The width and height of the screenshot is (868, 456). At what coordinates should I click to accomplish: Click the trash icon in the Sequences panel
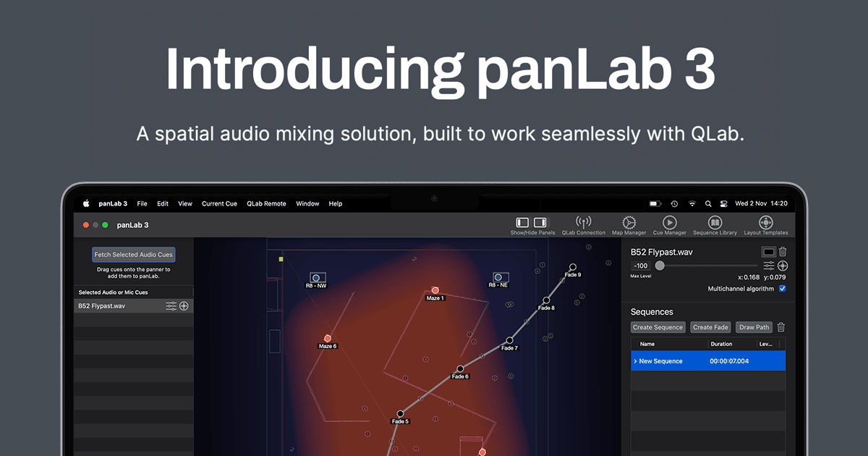coord(780,326)
